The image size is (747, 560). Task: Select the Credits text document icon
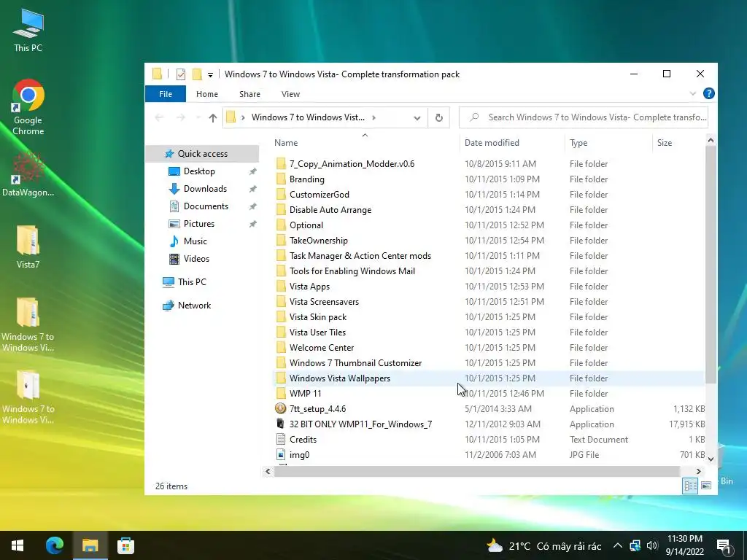281,440
